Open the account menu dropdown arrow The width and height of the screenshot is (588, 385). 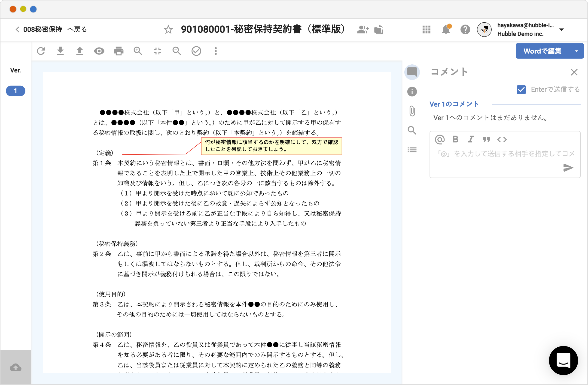coord(562,30)
